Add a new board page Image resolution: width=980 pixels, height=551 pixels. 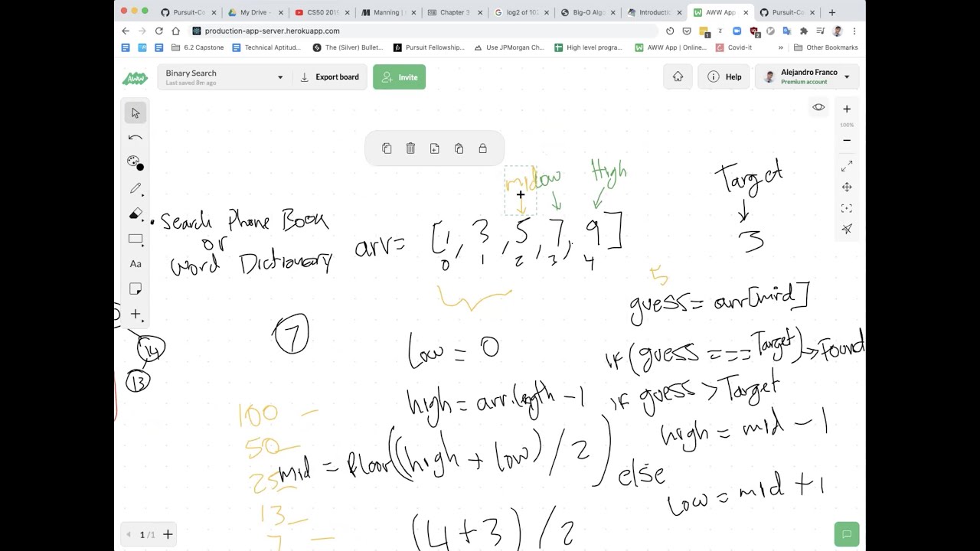(168, 534)
